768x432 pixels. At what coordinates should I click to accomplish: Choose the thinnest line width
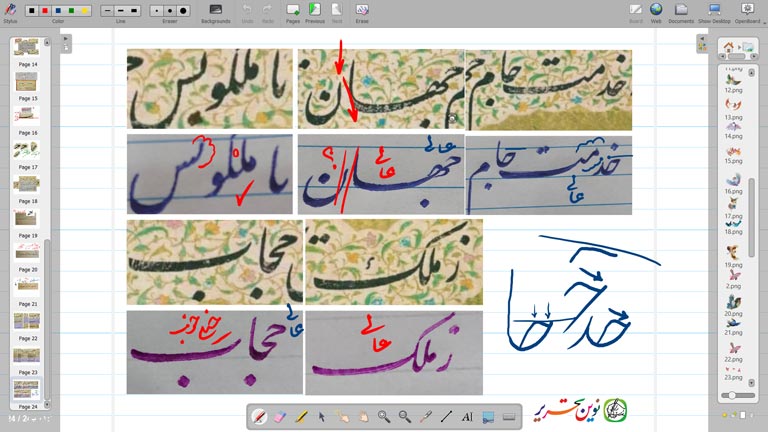tap(107, 10)
